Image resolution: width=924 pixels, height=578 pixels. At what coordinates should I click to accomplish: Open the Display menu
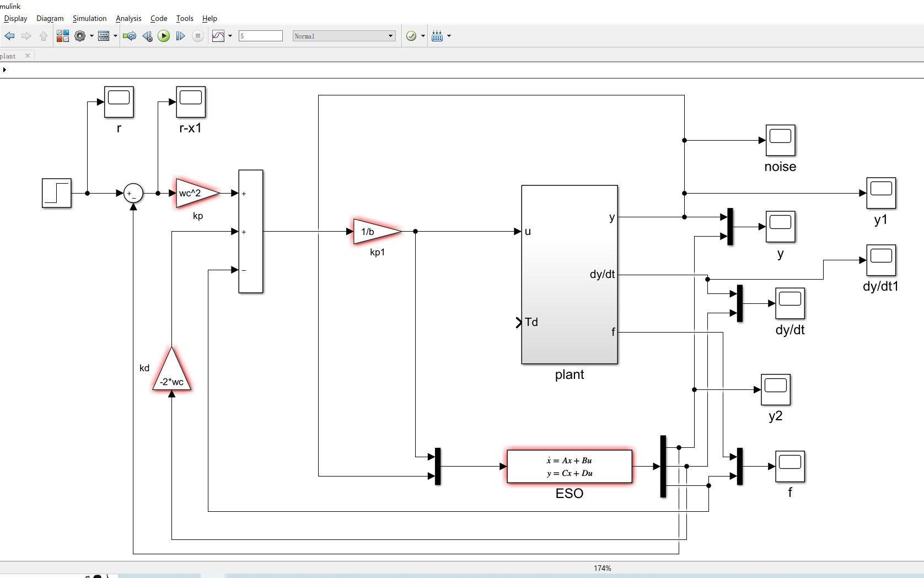tap(15, 18)
